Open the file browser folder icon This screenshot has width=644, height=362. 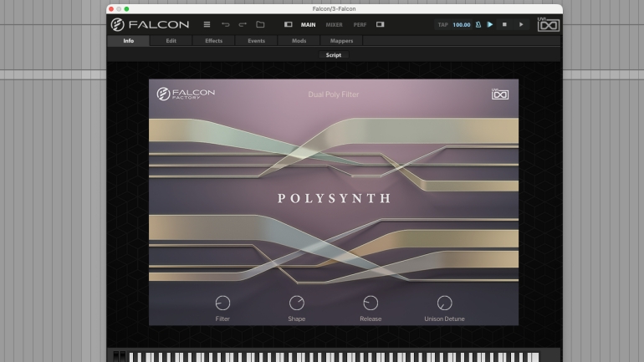[x=260, y=24]
